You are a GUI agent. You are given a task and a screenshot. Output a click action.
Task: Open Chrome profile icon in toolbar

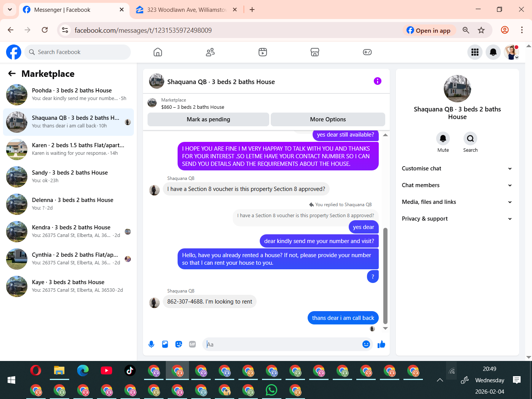click(505, 30)
